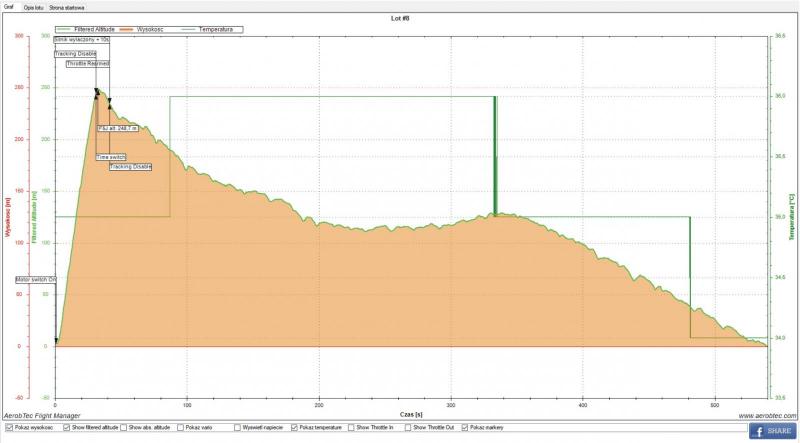The height and width of the screenshot is (443, 800).
Task: Tick the Wyswietl napiecie checkbox
Action: (237, 427)
